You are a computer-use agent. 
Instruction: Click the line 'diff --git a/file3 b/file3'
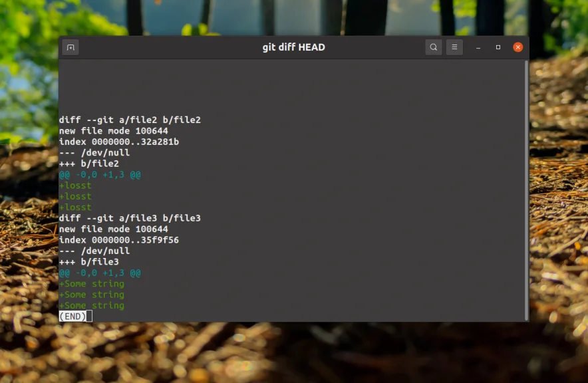(130, 218)
